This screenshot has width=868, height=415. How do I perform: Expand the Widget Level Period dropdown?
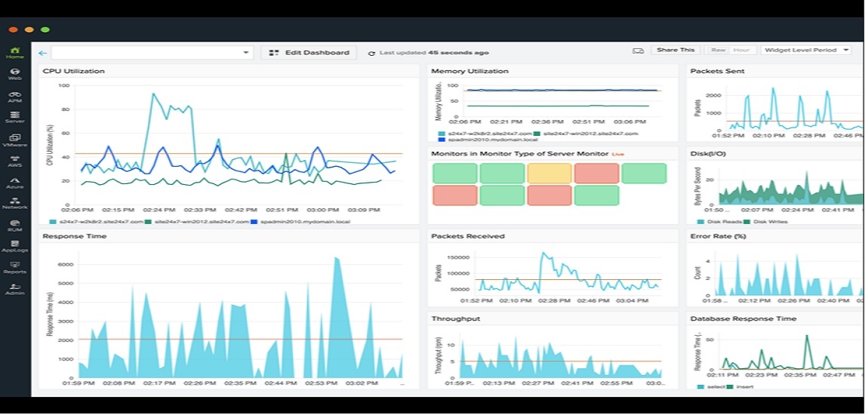pos(806,51)
